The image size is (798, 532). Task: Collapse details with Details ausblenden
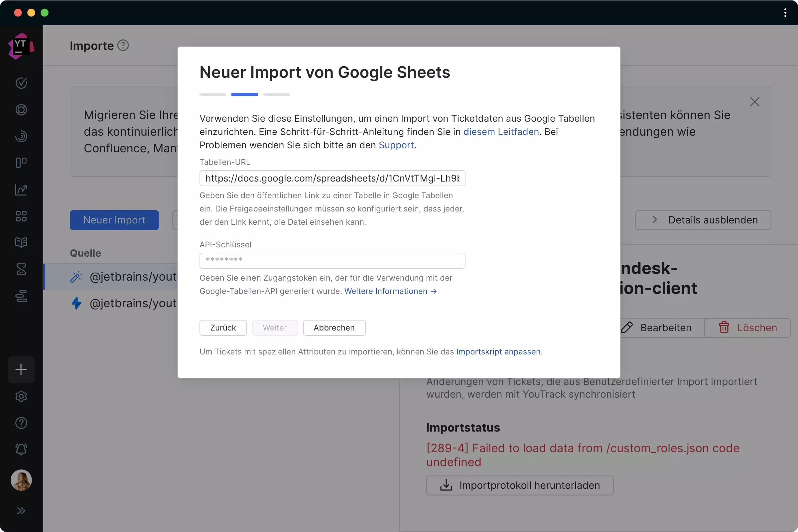click(703, 220)
